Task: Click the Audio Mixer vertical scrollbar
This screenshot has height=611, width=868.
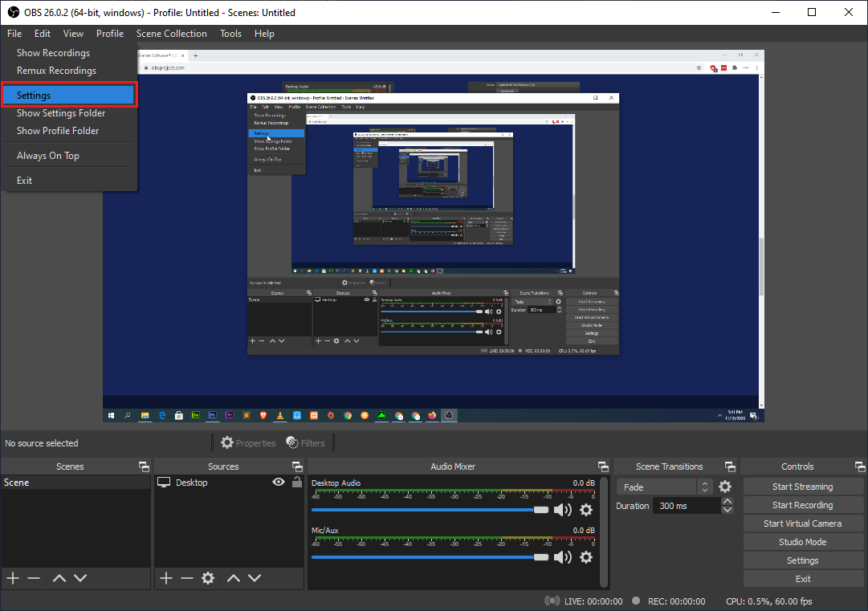Action: coord(603,531)
